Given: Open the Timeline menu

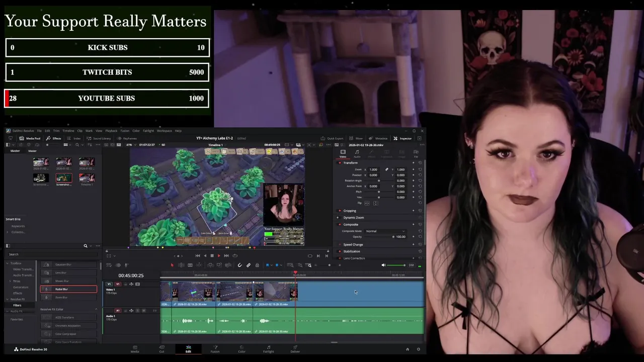Looking at the screenshot, I should click(68, 131).
